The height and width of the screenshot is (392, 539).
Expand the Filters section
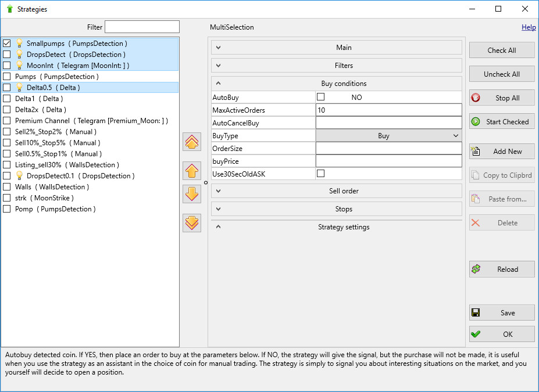click(337, 65)
